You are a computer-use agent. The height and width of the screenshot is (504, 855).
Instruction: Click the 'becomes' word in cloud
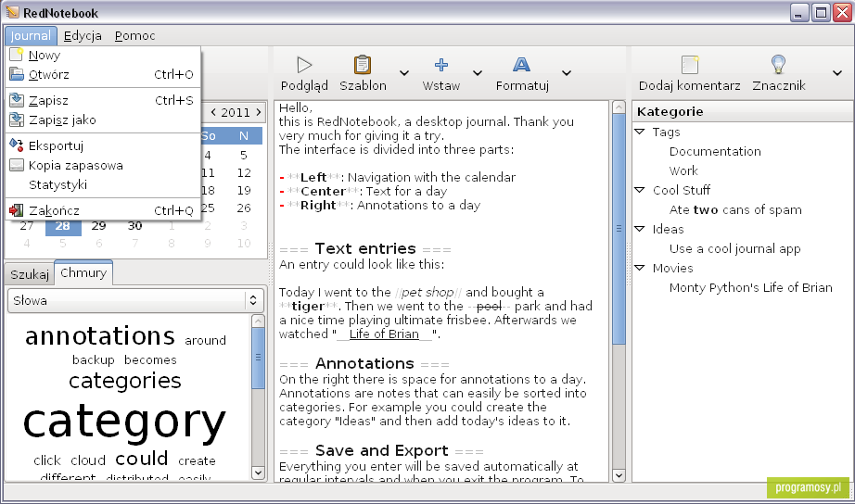coord(150,359)
